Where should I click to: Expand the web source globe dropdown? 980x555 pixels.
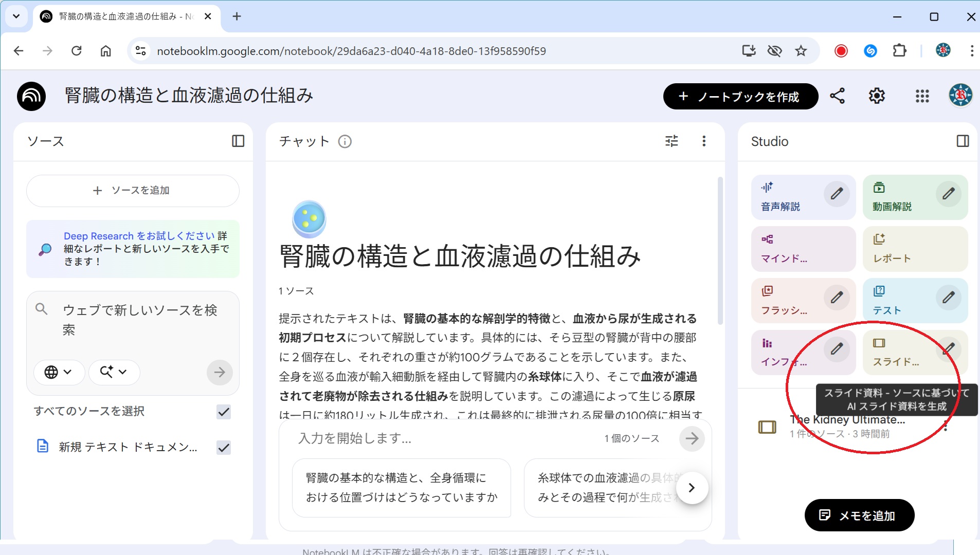[59, 372]
